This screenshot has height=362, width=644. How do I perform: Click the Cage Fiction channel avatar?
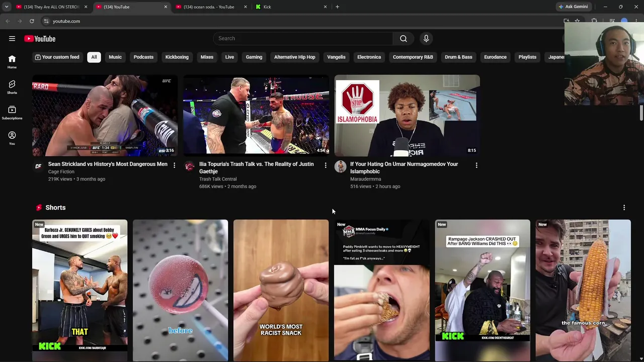click(38, 166)
